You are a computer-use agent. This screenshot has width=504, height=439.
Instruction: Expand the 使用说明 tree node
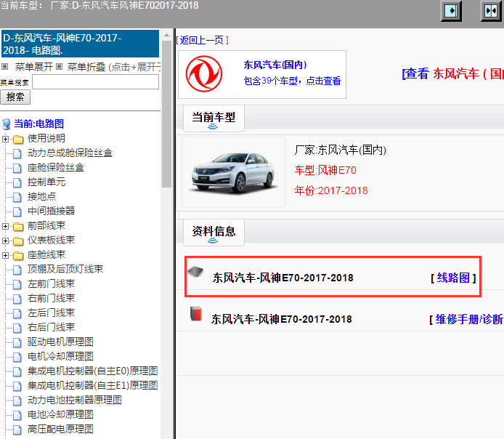[5, 139]
